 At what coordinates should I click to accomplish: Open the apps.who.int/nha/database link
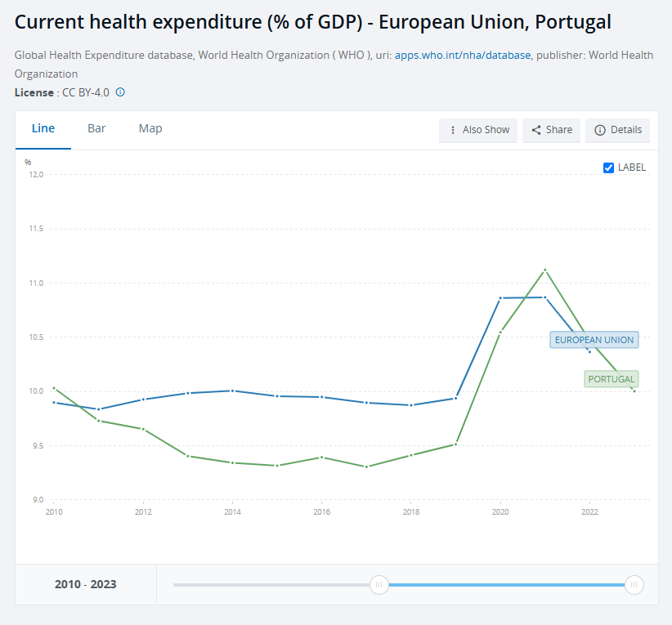463,55
